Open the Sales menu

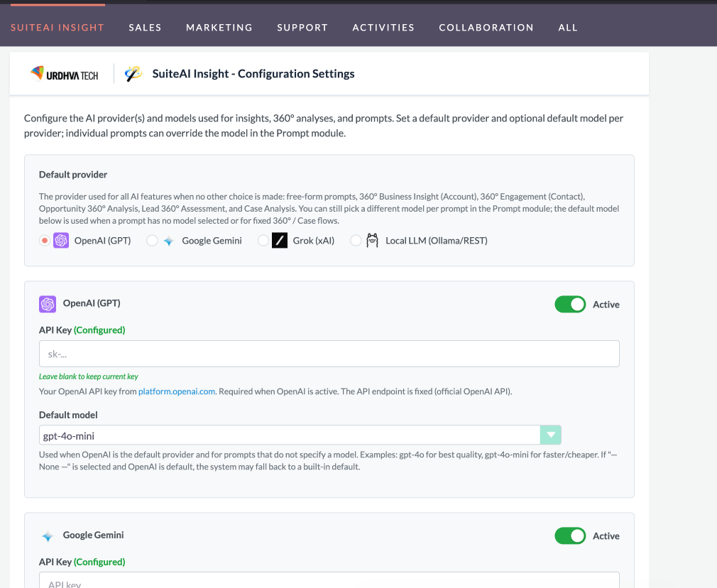pos(145,28)
